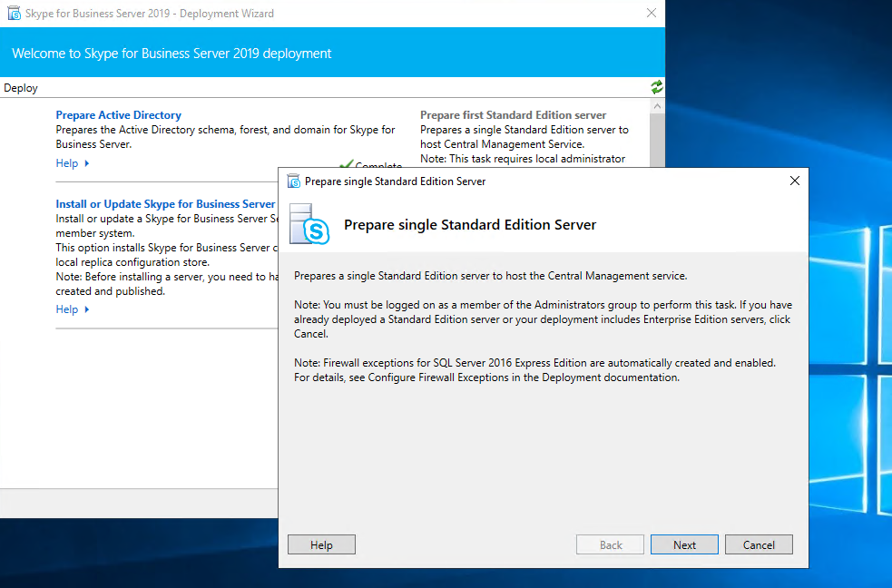Screen dimensions: 892x588
Task: Close the Deployment Wizard window
Action: point(651,14)
